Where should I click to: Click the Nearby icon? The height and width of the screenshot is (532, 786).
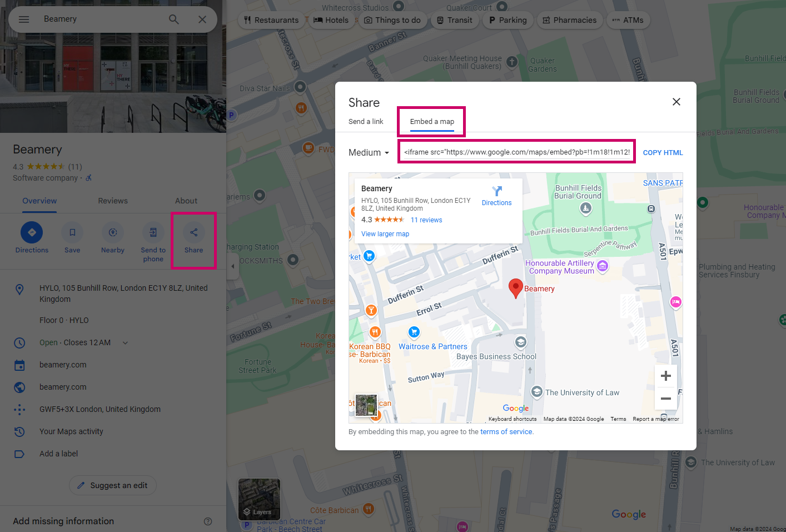[113, 232]
